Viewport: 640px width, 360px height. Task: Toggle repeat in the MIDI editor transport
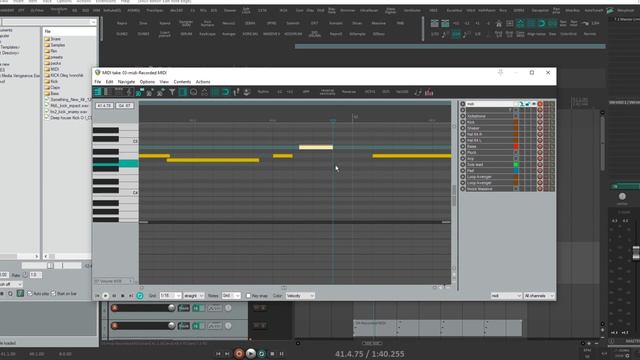coord(140,296)
